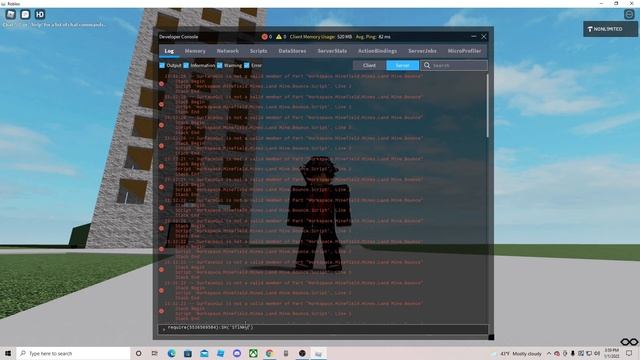Open the Mail app on taskbar
The width and height of the screenshot is (640, 360).
click(204, 353)
